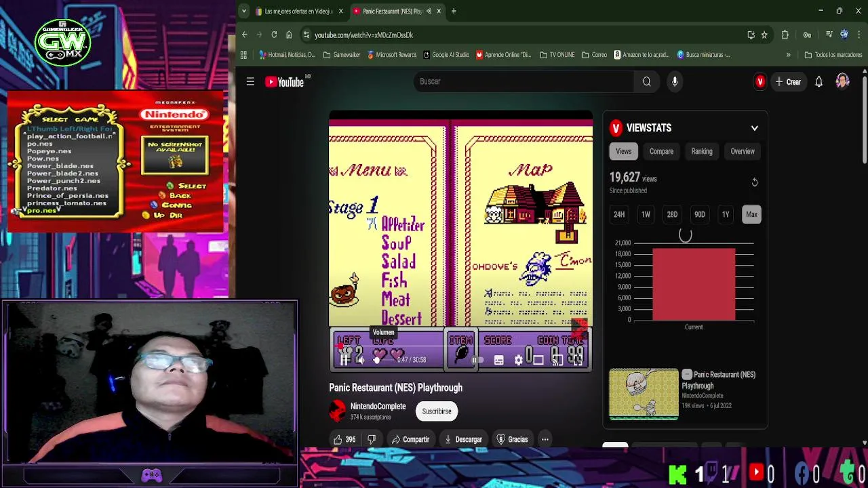Toggle the autoplay switch
The height and width of the screenshot is (488, 868).
point(477,360)
